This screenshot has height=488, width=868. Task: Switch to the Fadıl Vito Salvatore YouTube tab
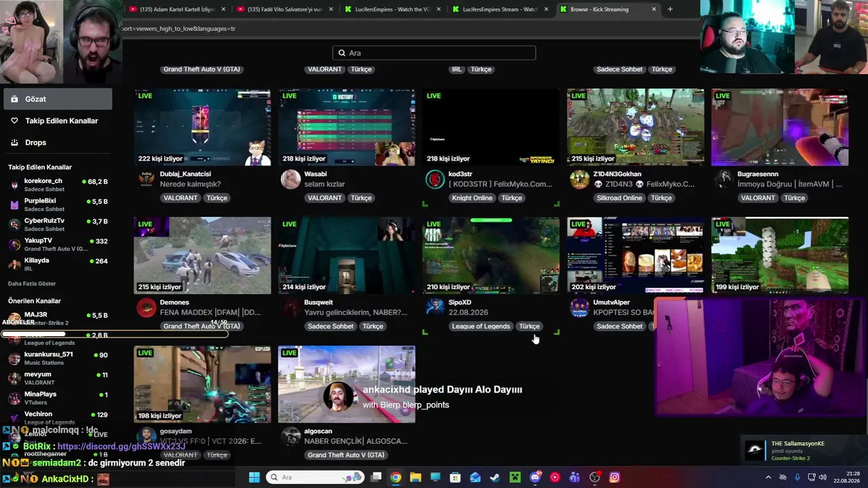(285, 9)
